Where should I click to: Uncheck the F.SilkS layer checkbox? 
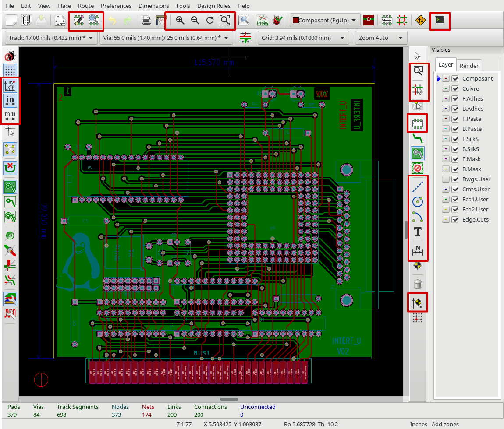tap(455, 139)
